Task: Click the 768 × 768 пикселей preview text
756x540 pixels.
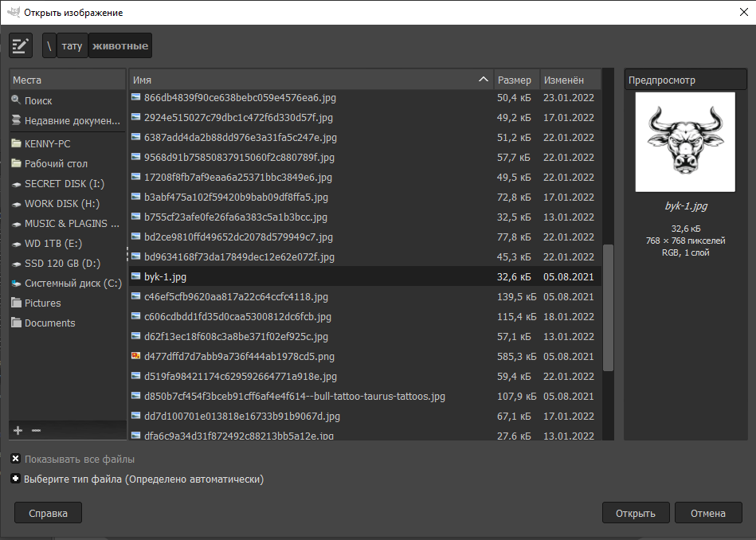Action: tap(685, 240)
